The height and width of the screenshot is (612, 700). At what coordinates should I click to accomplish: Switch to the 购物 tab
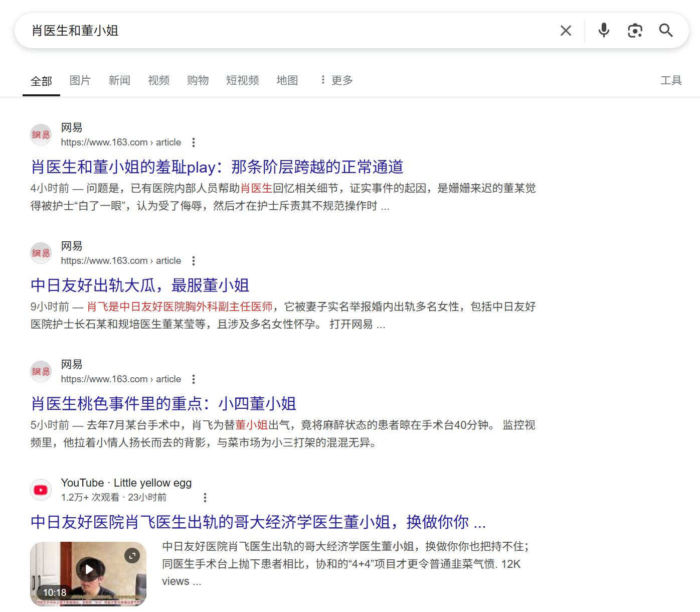198,80
